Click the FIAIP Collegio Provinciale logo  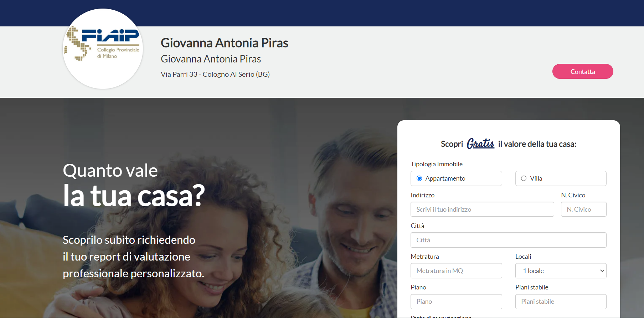pyautogui.click(x=103, y=49)
